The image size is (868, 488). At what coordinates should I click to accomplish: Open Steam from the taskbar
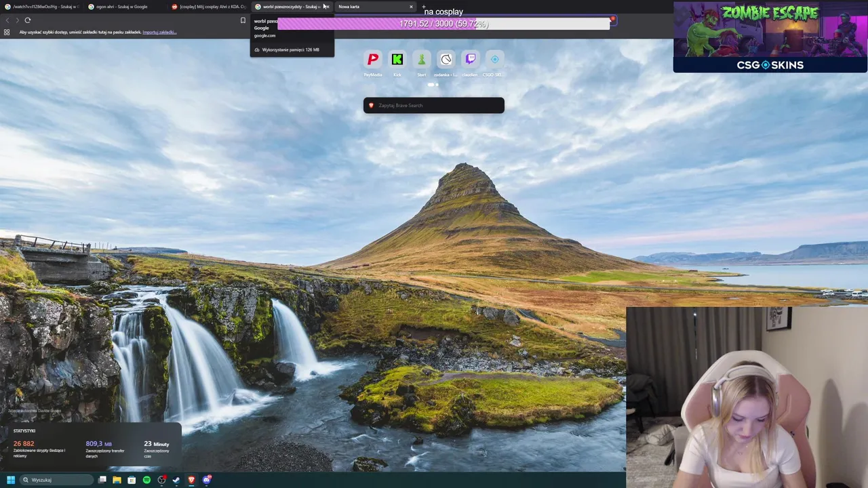176,480
